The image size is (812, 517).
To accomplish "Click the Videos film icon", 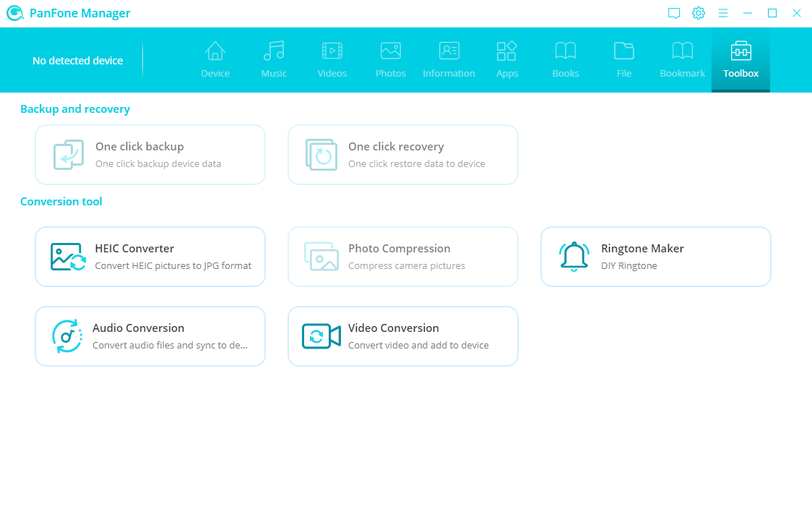I will [x=332, y=51].
